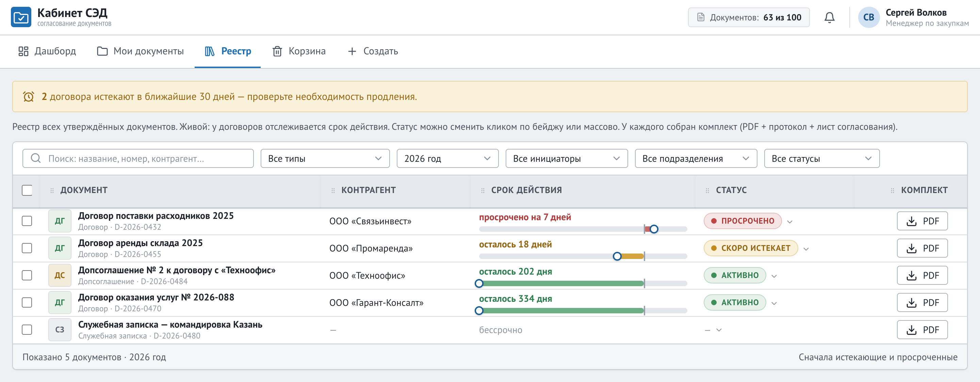Click the document search field
This screenshot has height=382, width=980.
(x=138, y=158)
